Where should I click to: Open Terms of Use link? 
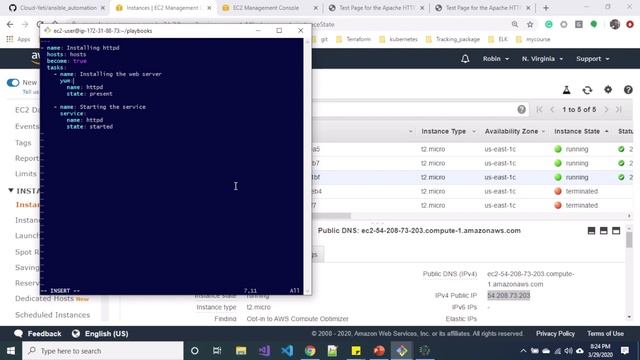(x=605, y=333)
